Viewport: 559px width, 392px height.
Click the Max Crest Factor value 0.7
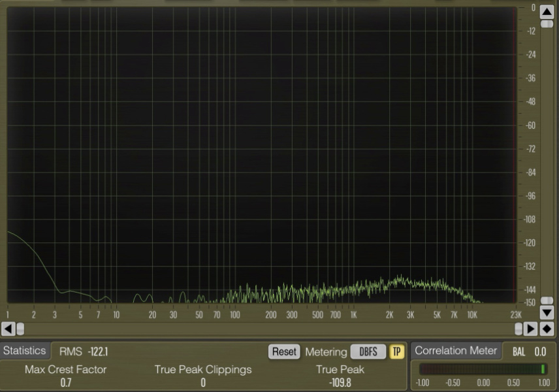coord(65,382)
